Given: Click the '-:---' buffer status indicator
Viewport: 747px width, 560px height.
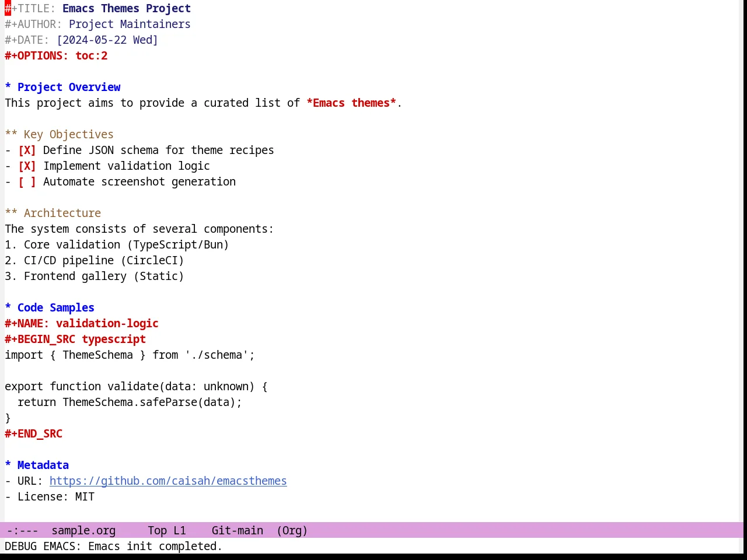Looking at the screenshot, I should pos(22,531).
